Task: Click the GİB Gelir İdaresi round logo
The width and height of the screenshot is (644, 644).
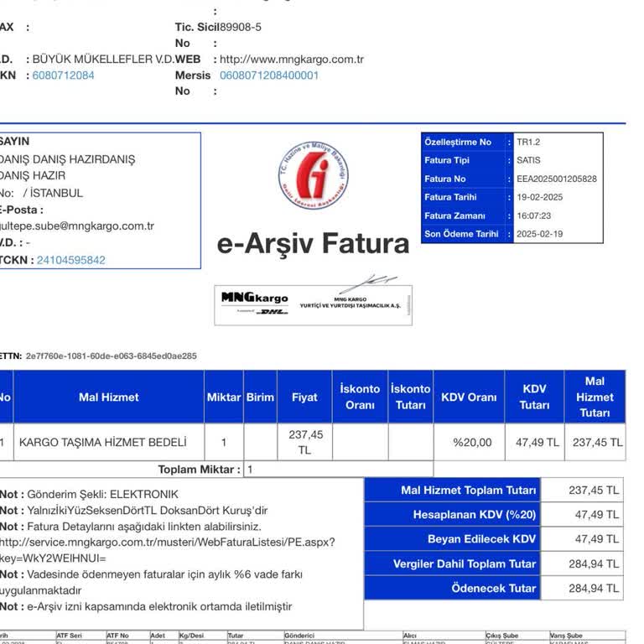Action: [x=314, y=174]
